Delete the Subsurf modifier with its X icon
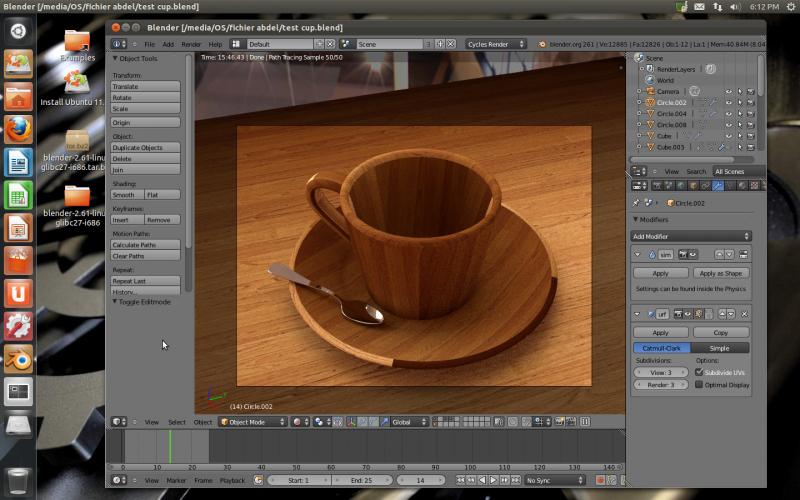 (744, 314)
